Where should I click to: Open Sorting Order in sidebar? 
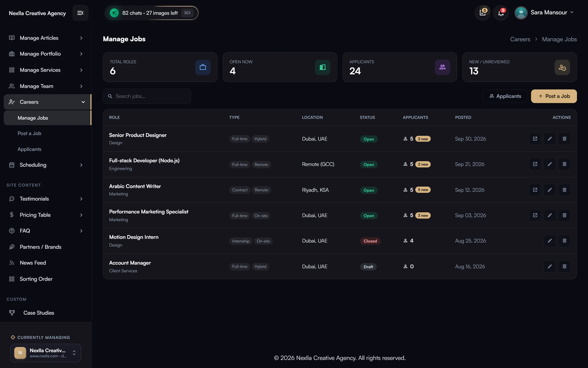coord(36,279)
